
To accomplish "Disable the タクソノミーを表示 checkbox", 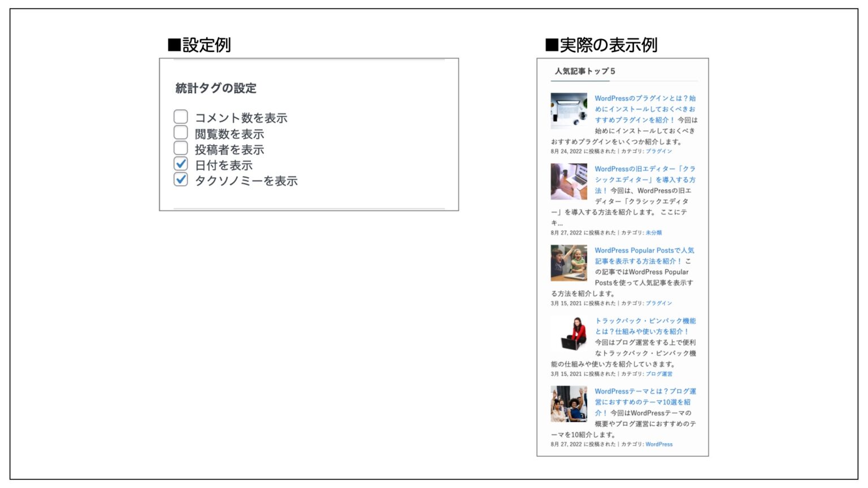I will tap(181, 180).
